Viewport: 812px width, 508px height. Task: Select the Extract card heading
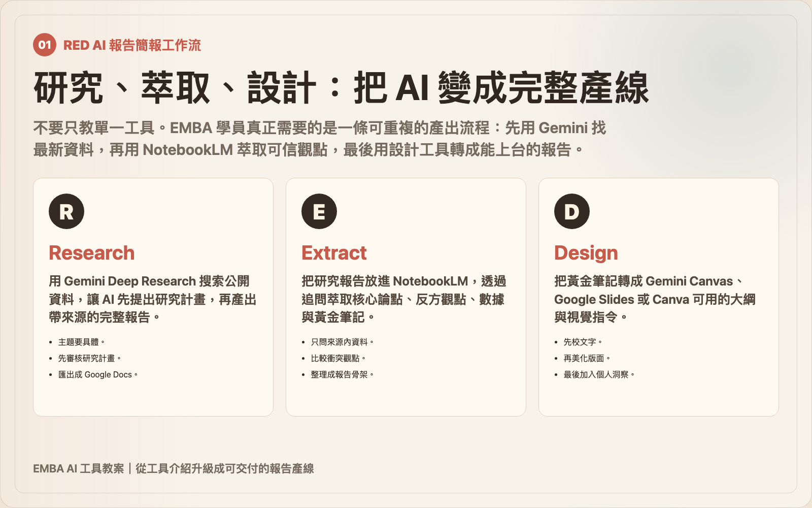[334, 253]
